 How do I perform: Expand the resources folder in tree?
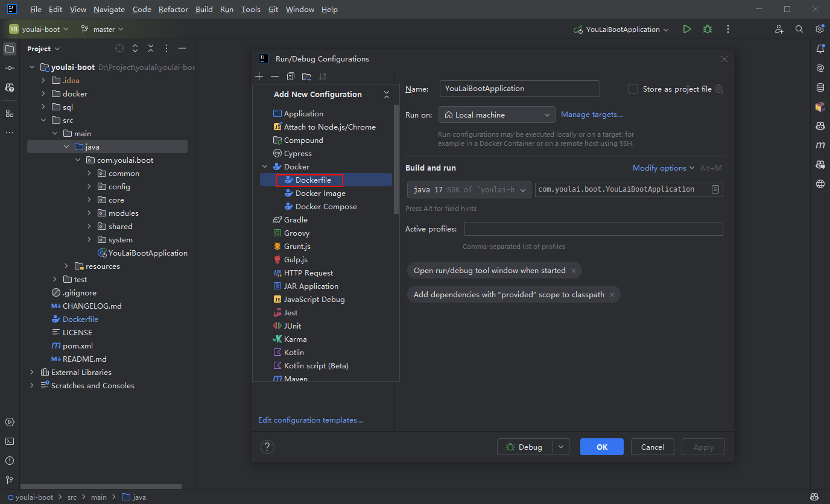coord(66,266)
